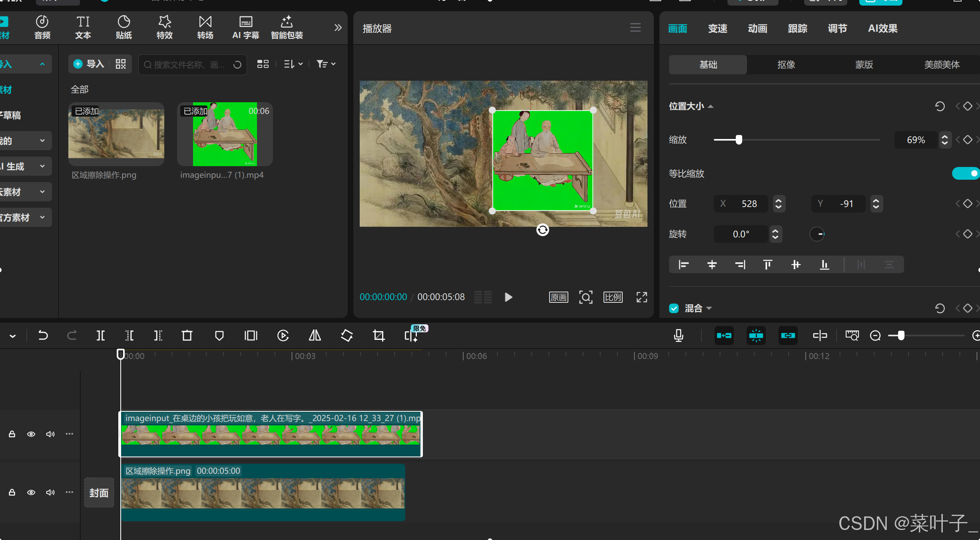Expand the AI 生成 sidebar section
980x540 pixels.
click(x=25, y=166)
